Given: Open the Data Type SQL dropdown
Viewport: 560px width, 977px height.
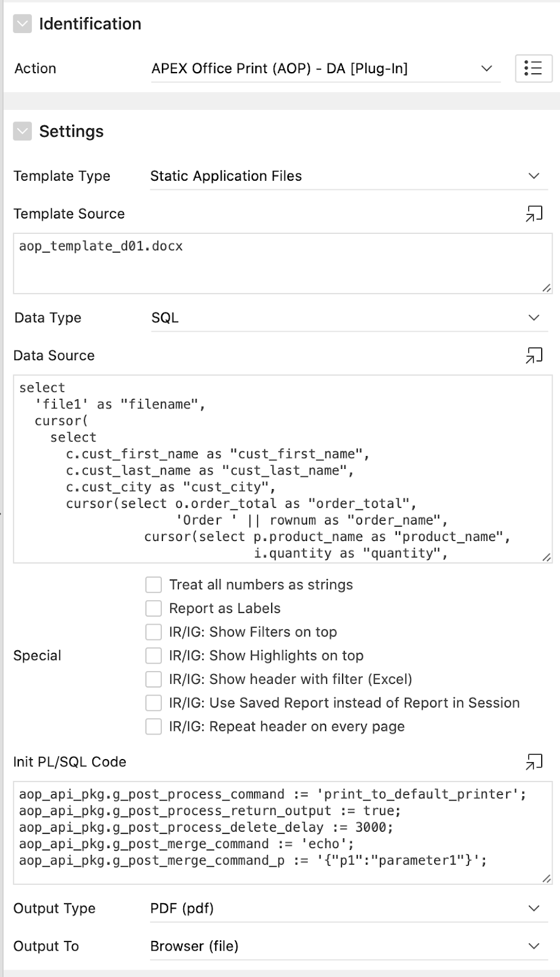Looking at the screenshot, I should [x=349, y=318].
